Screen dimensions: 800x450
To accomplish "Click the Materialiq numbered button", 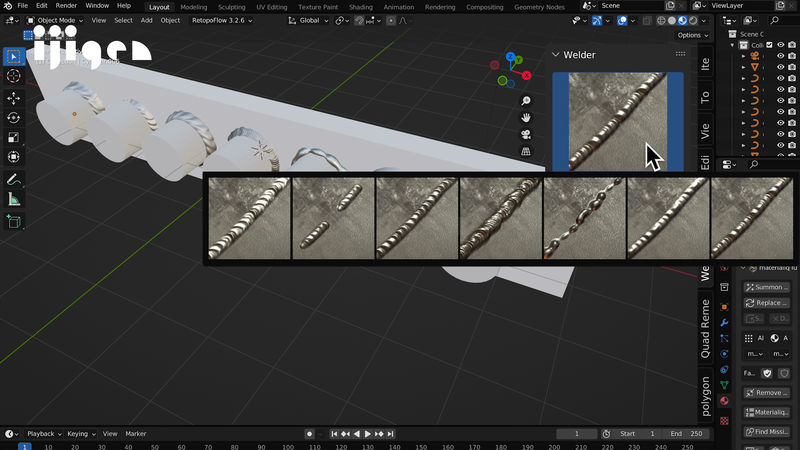I will point(766,412).
